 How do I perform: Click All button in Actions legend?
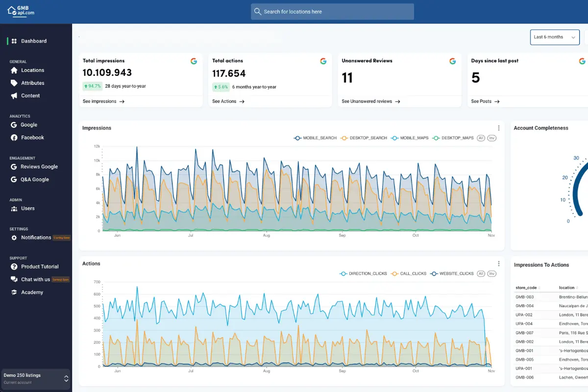(x=481, y=273)
